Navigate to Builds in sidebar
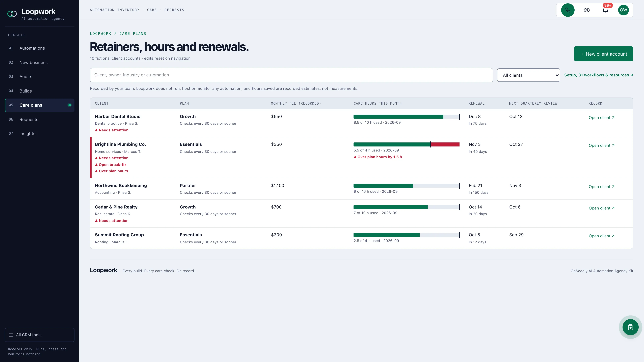Viewport: 644px width, 362px height. tap(40, 91)
